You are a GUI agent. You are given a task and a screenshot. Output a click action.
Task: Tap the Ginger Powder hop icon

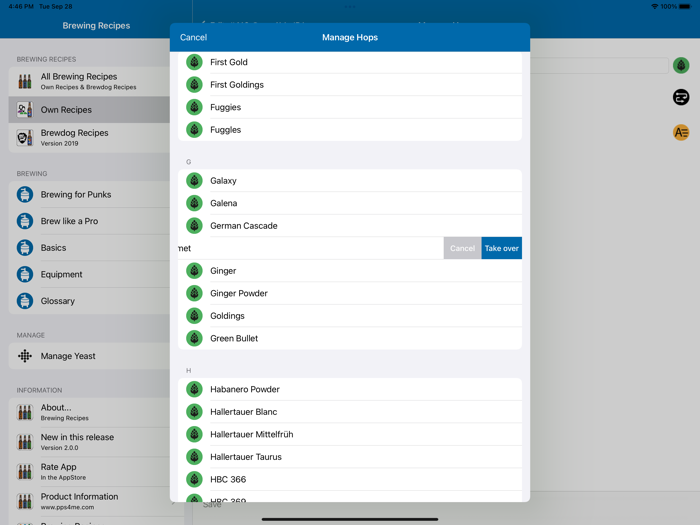click(194, 293)
